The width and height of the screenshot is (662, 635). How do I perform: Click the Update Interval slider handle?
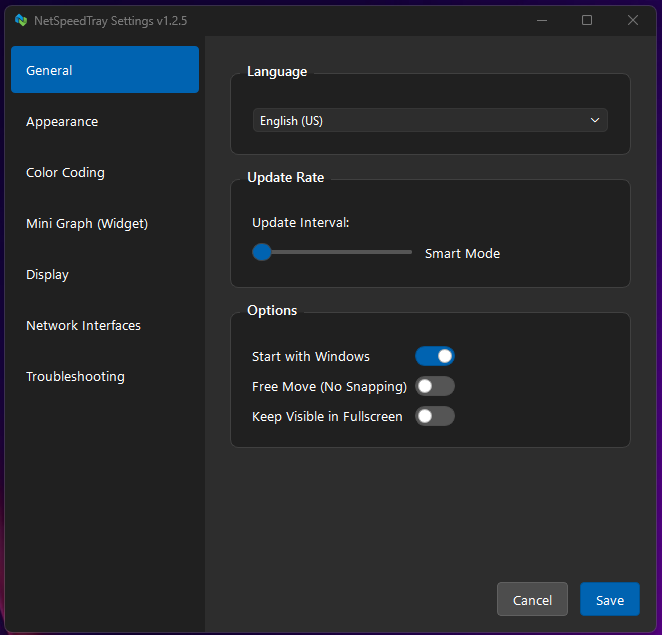coord(262,252)
